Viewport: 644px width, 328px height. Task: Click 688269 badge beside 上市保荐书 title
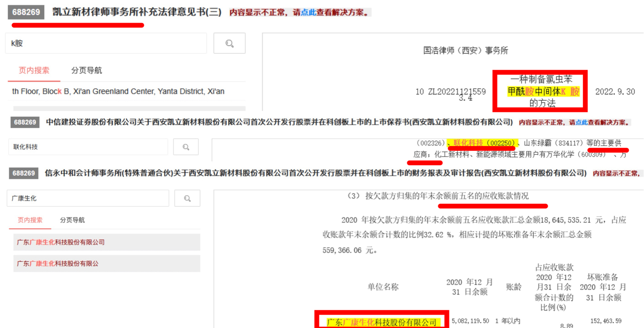point(25,123)
